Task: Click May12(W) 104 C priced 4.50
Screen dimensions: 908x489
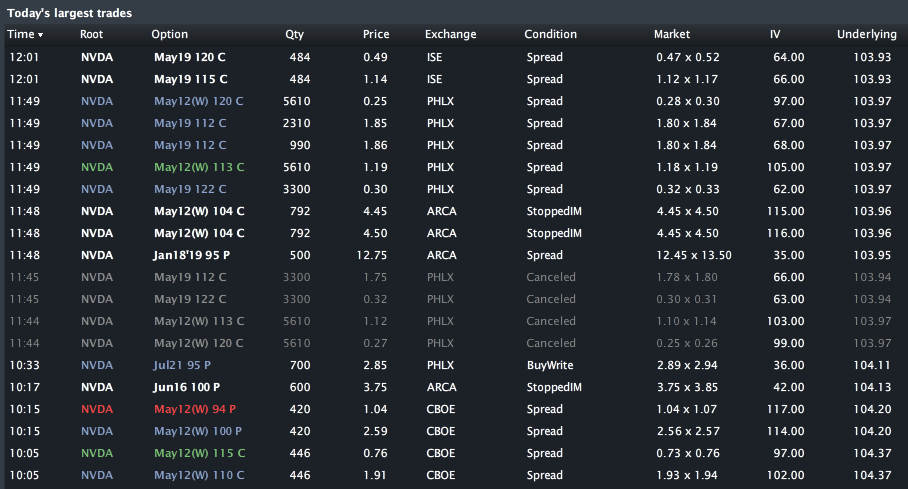Action: [199, 233]
